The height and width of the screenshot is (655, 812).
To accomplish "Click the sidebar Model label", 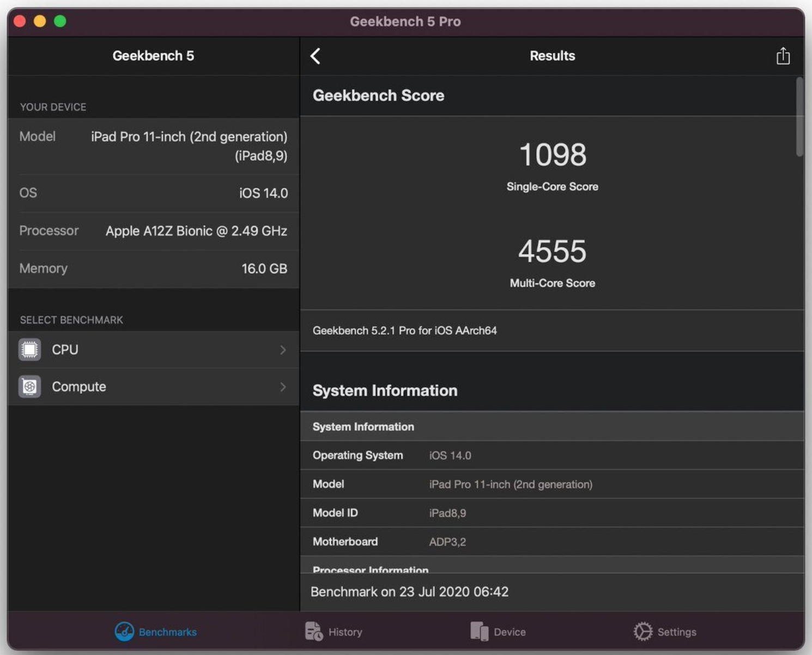I will (38, 136).
